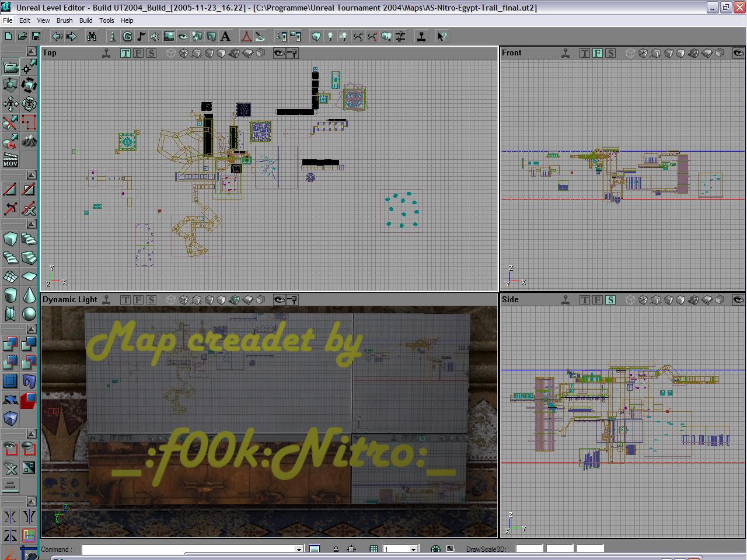This screenshot has width=747, height=560.
Task: Open the Tools menu
Action: pyautogui.click(x=107, y=20)
